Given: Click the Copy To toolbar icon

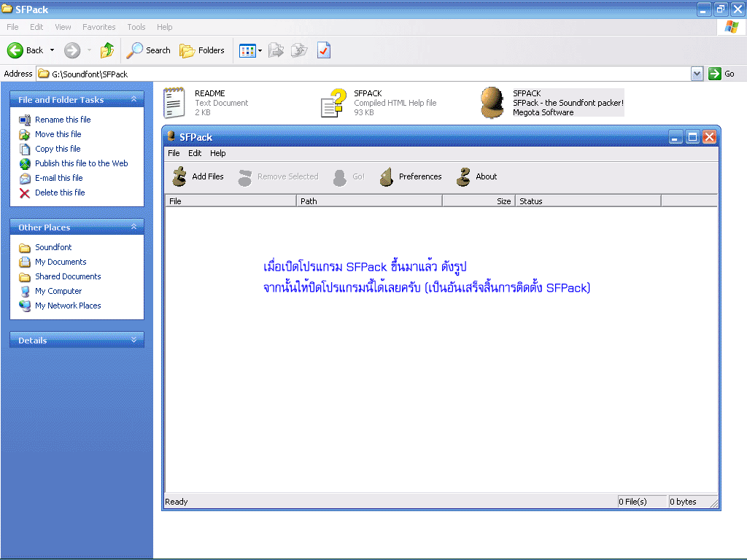Looking at the screenshot, I should tap(299, 50).
